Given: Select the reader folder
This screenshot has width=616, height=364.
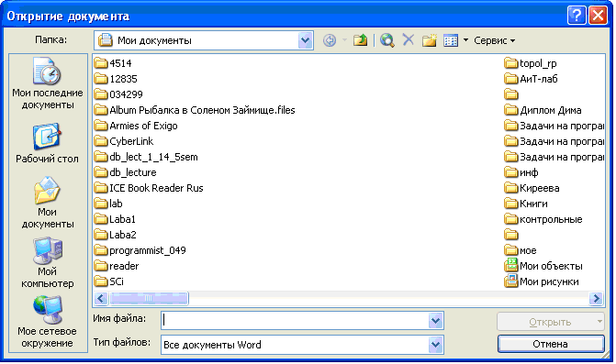Looking at the screenshot, I should 117,266.
